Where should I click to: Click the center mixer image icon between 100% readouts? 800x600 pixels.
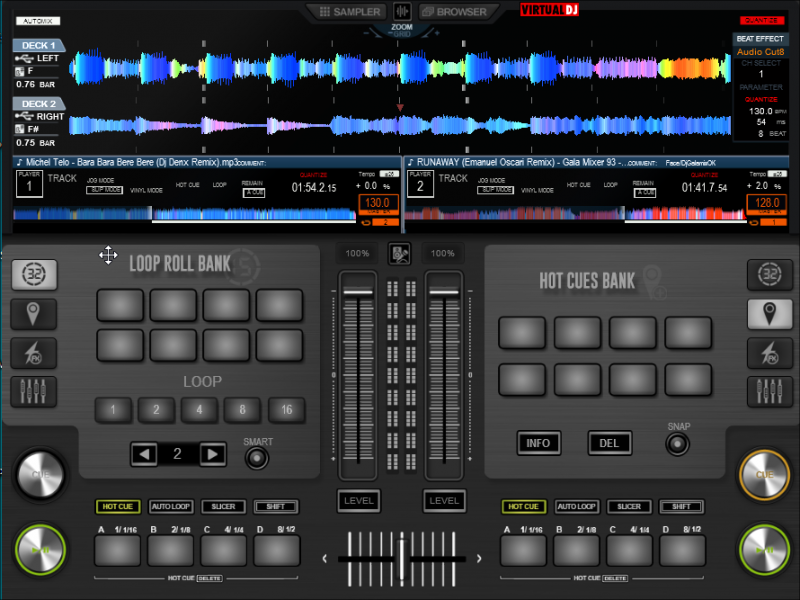pyautogui.click(x=400, y=254)
